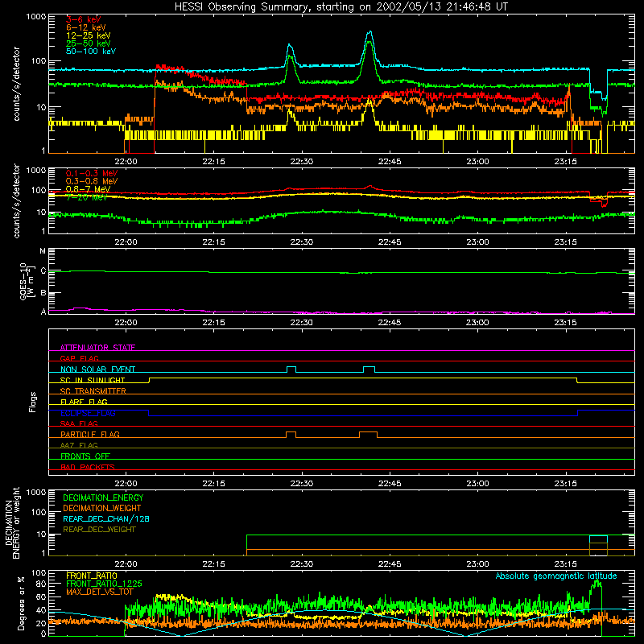Click the second PARTICLE_FLAG pulse near 22:41

(x=368, y=433)
